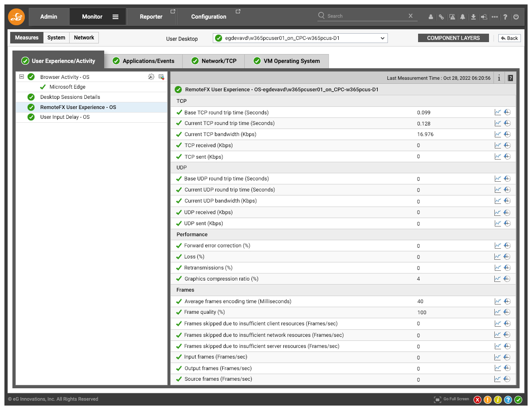Open the graph for UDP sent (Kbps)

498,223
